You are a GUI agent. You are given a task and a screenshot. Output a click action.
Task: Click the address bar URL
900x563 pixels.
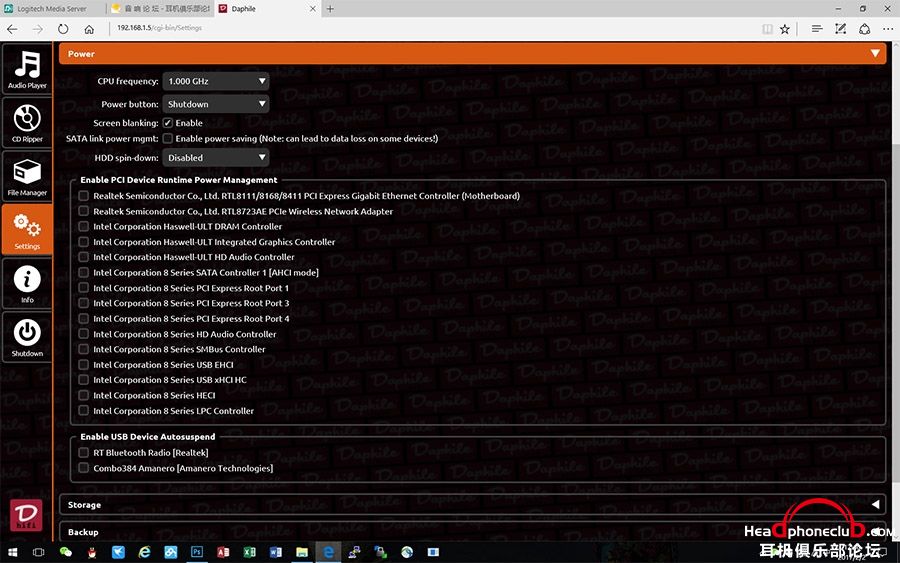pyautogui.click(x=160, y=28)
